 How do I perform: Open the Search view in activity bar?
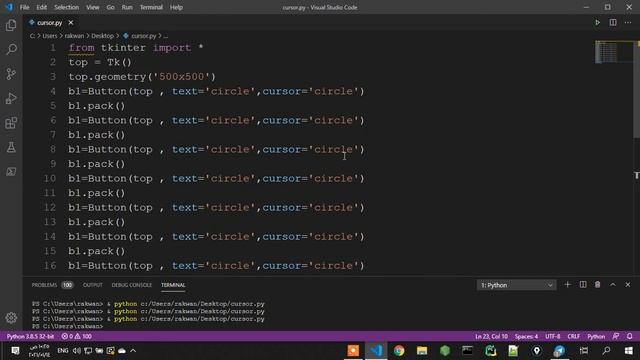click(11, 49)
